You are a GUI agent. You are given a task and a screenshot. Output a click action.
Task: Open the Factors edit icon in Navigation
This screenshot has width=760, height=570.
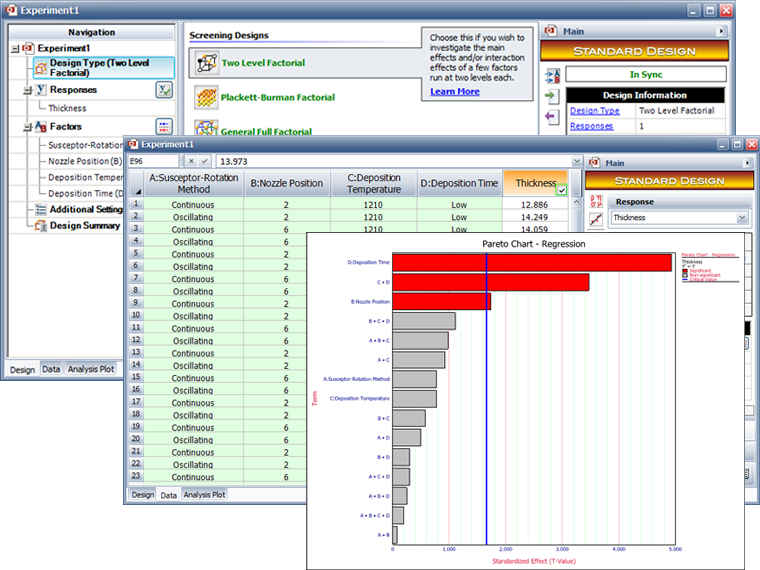164,126
